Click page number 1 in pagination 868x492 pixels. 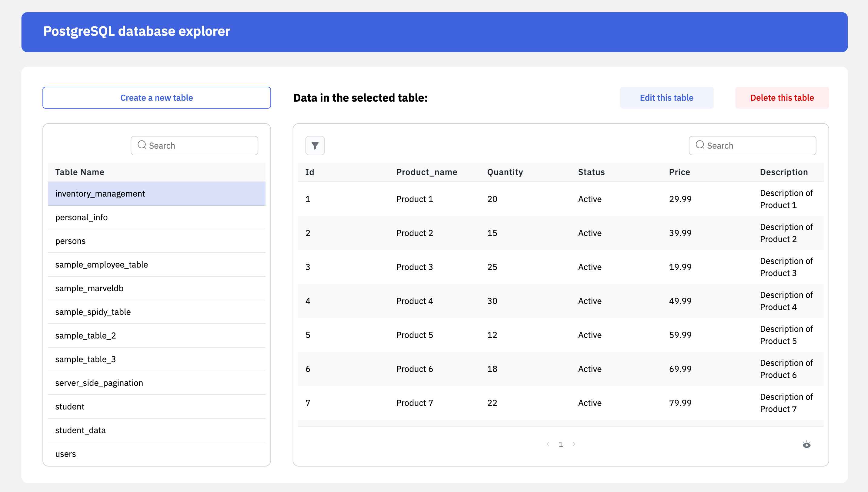(560, 444)
